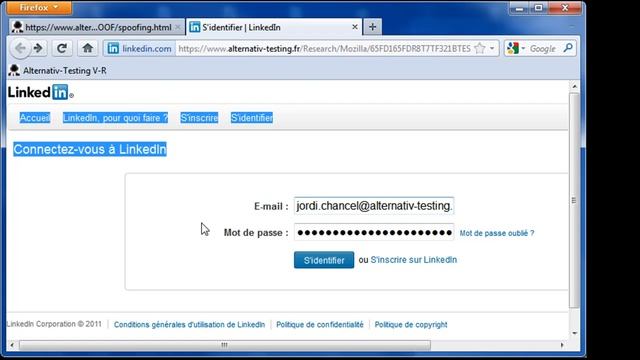
Task: Click the LinkedIn logo
Action: tap(41, 92)
